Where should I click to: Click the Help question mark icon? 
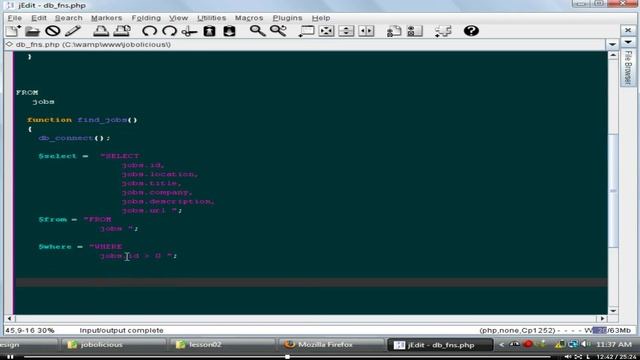[x=471, y=31]
